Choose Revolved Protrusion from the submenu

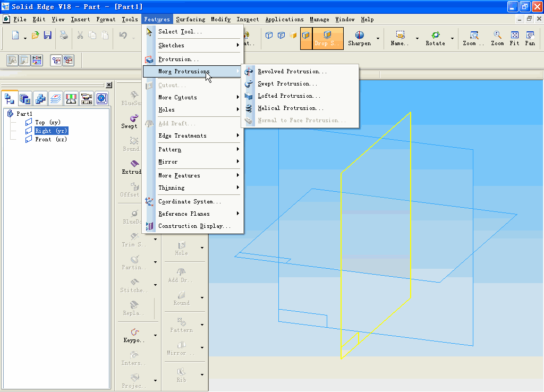click(x=300, y=72)
